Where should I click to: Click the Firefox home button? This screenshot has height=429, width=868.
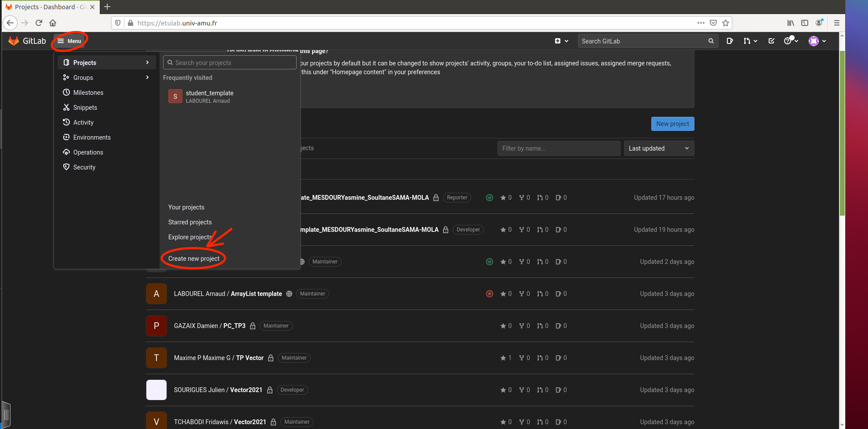53,23
